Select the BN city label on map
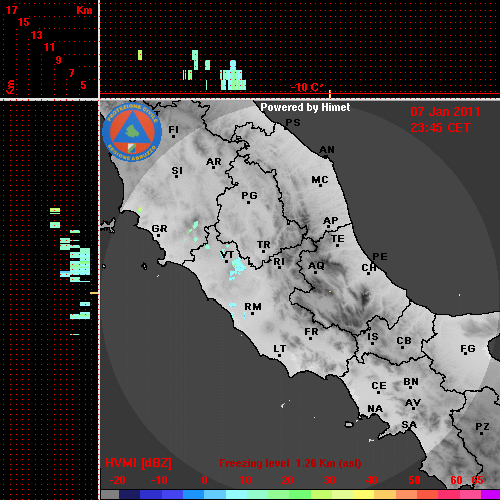Screen dimensions: 500x500 (411, 382)
